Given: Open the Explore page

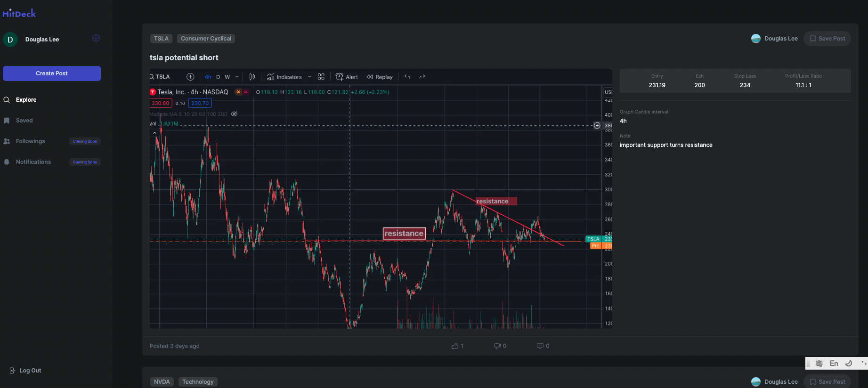Looking at the screenshot, I should coord(26,100).
